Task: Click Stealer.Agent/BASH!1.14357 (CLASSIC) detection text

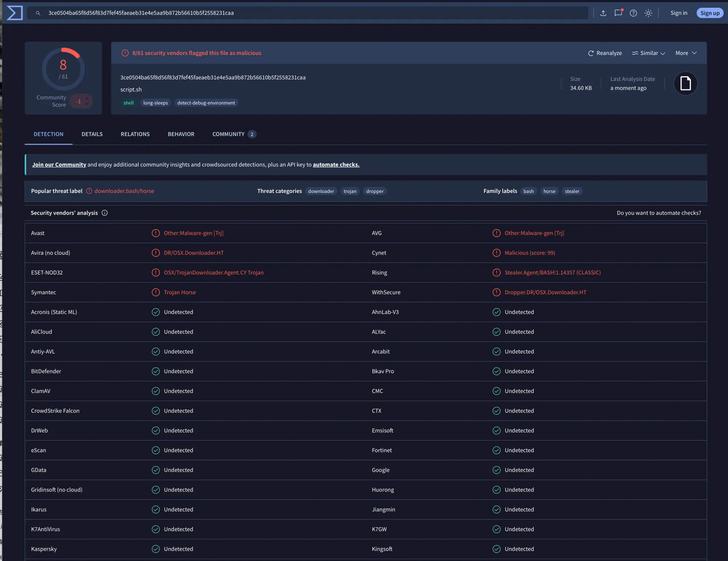Action: 553,273
